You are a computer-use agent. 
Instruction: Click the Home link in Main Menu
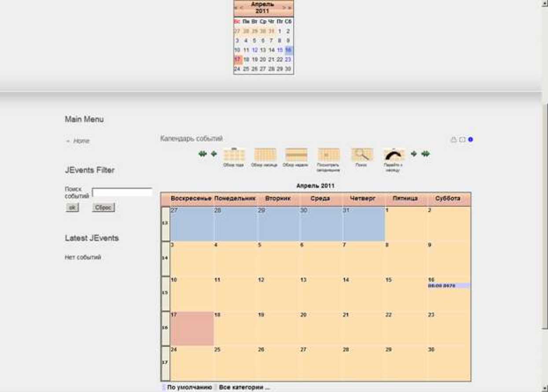click(x=81, y=141)
